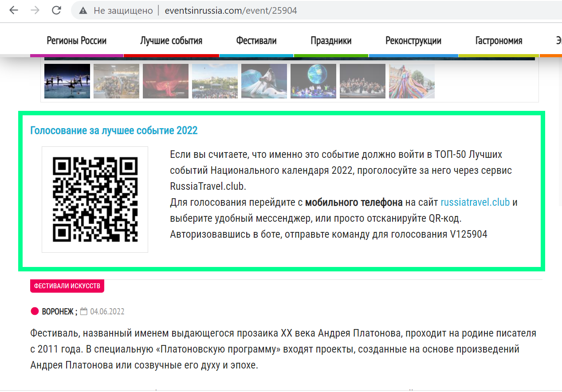Click the globe image thumbnail icon in the carousel

[313, 81]
